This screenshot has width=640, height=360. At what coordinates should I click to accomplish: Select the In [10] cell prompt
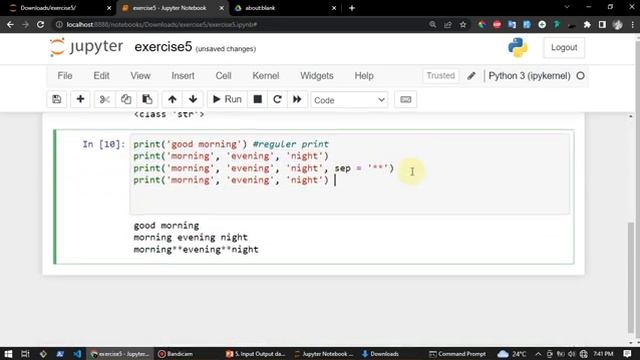coord(104,144)
